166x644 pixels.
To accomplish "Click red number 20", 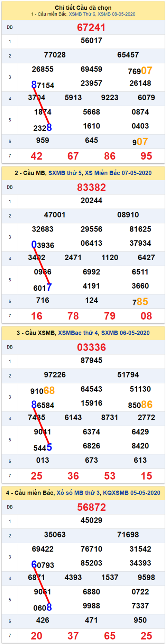I will (37, 636).
